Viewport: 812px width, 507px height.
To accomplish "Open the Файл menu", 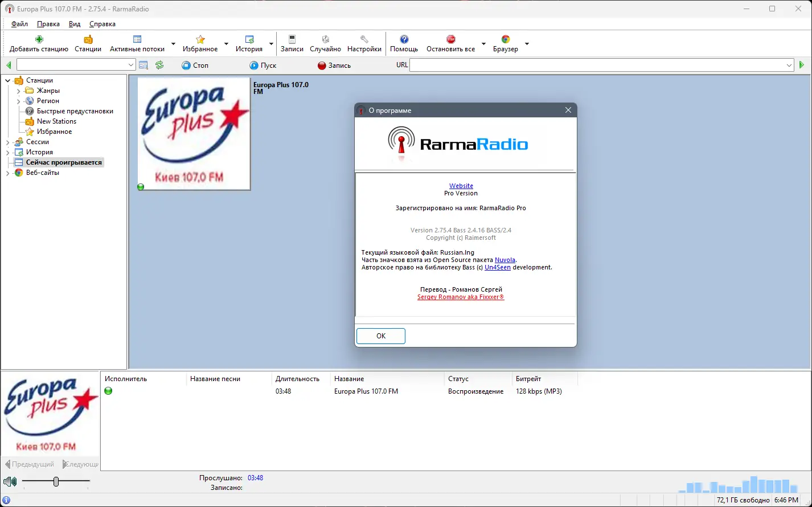I will click(19, 24).
